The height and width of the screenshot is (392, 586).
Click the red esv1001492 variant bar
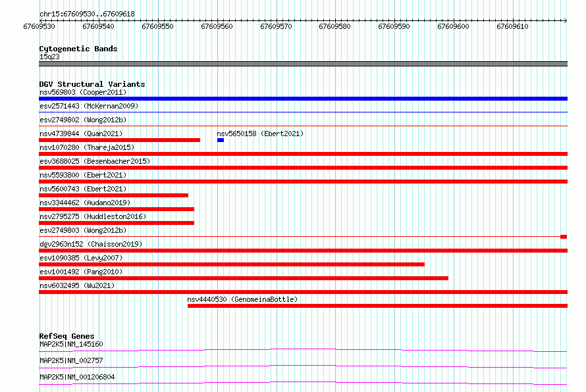click(244, 278)
